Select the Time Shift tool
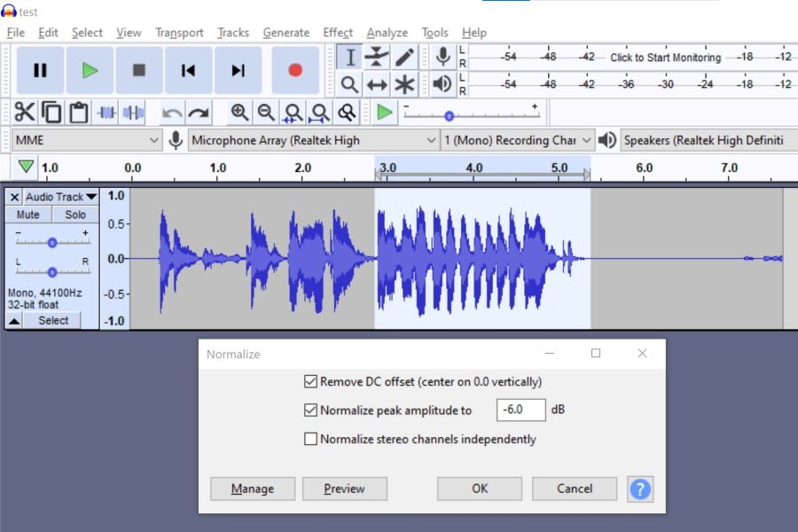 click(377, 84)
